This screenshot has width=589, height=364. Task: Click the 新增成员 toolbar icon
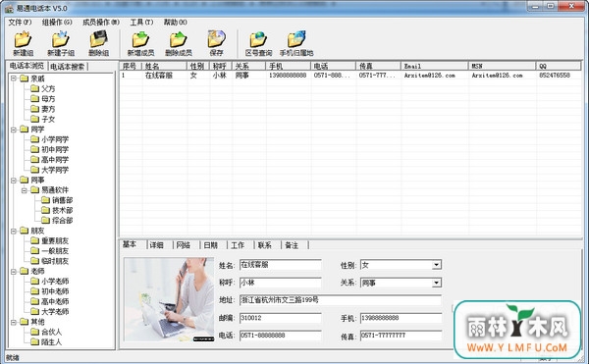click(140, 43)
